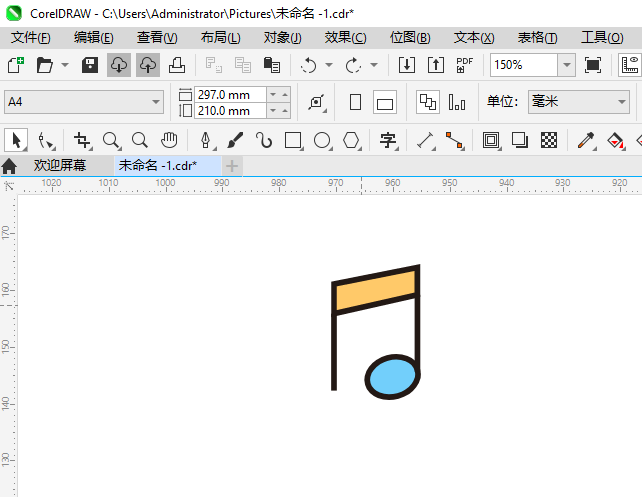Select the first Zoom magnifier tool
The height and width of the screenshot is (497, 642).
[111, 140]
